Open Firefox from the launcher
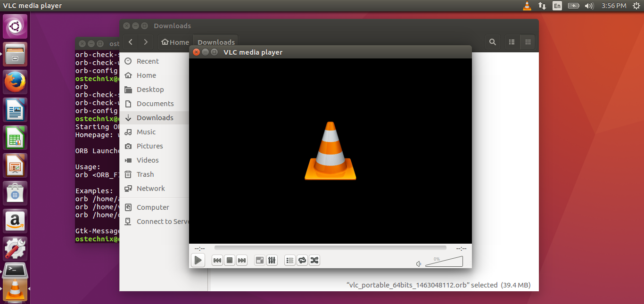The height and width of the screenshot is (304, 644). pos(15,82)
